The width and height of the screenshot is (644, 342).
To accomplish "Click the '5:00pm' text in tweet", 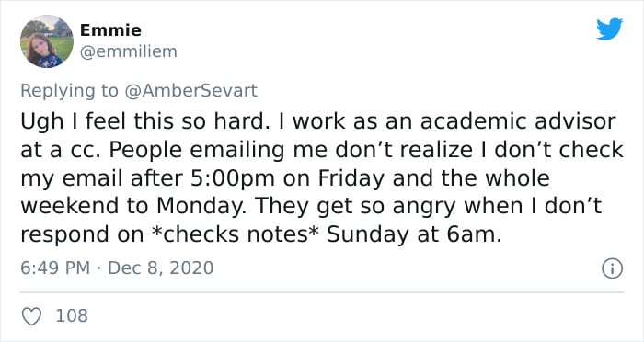I will coord(233,178).
